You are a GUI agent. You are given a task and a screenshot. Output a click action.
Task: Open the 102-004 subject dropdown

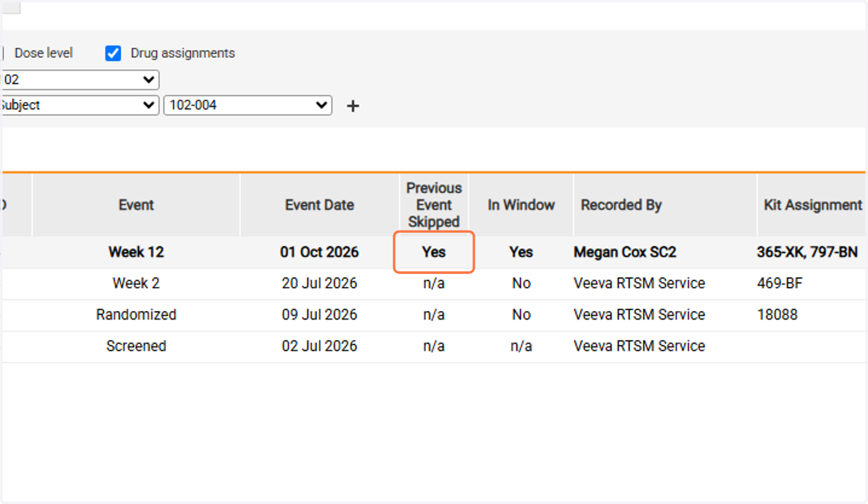tap(248, 105)
